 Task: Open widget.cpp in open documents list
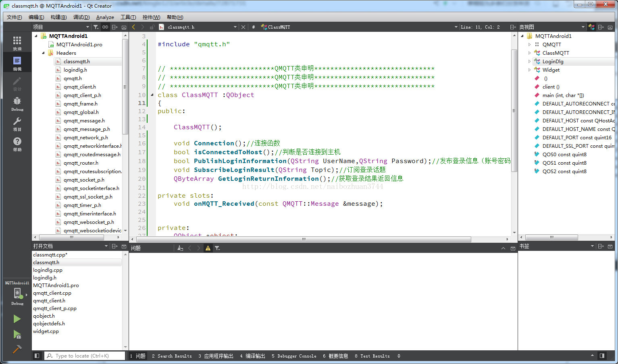46,331
